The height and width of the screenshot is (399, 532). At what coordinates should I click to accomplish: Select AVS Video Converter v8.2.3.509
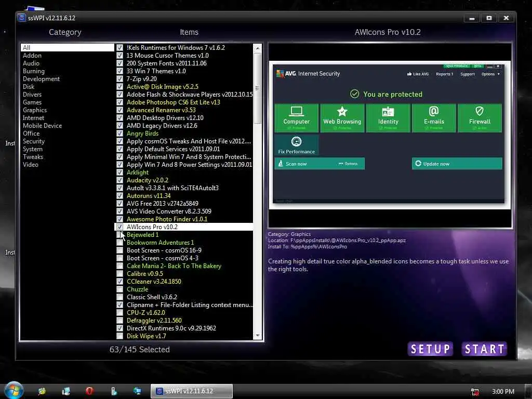point(169,211)
